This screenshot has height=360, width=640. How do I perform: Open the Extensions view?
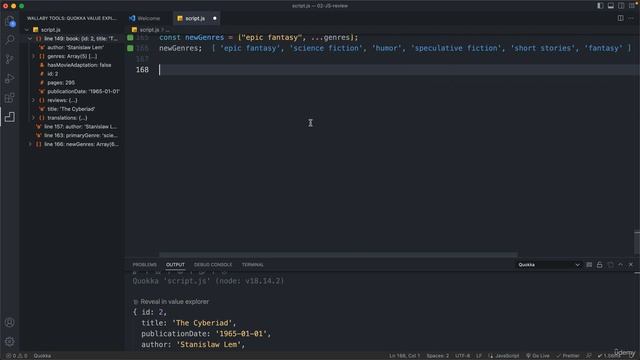pyautogui.click(x=10, y=98)
